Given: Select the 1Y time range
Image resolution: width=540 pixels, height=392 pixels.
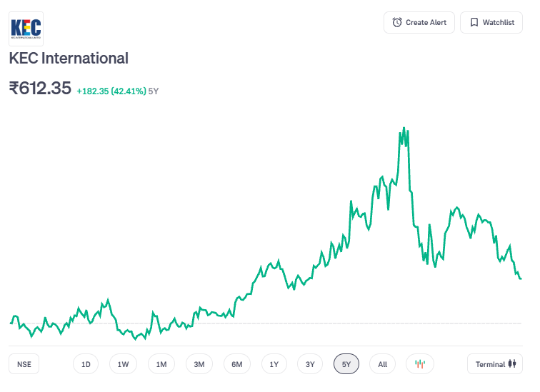Looking at the screenshot, I should click(x=274, y=364).
